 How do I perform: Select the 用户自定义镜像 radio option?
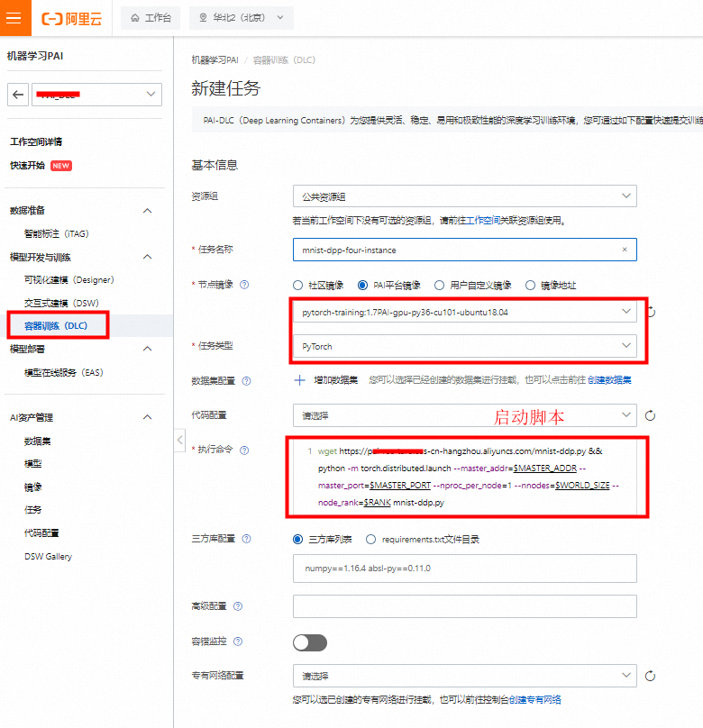[439, 285]
